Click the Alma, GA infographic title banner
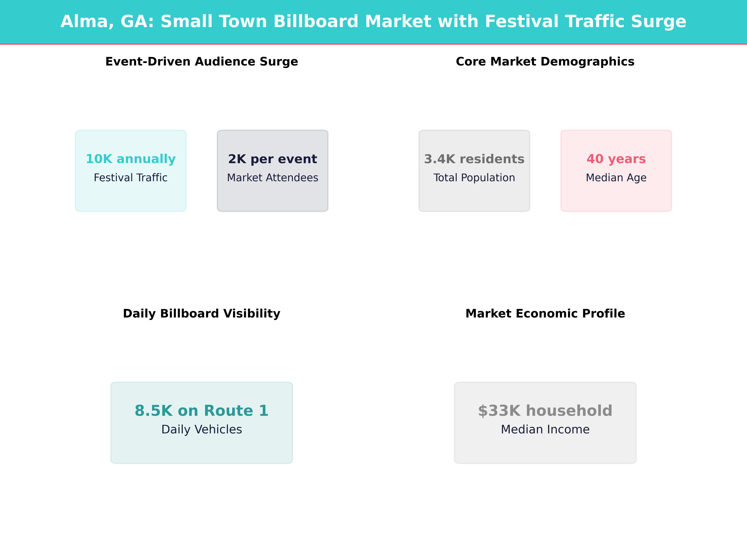The image size is (747, 560). coord(373,21)
